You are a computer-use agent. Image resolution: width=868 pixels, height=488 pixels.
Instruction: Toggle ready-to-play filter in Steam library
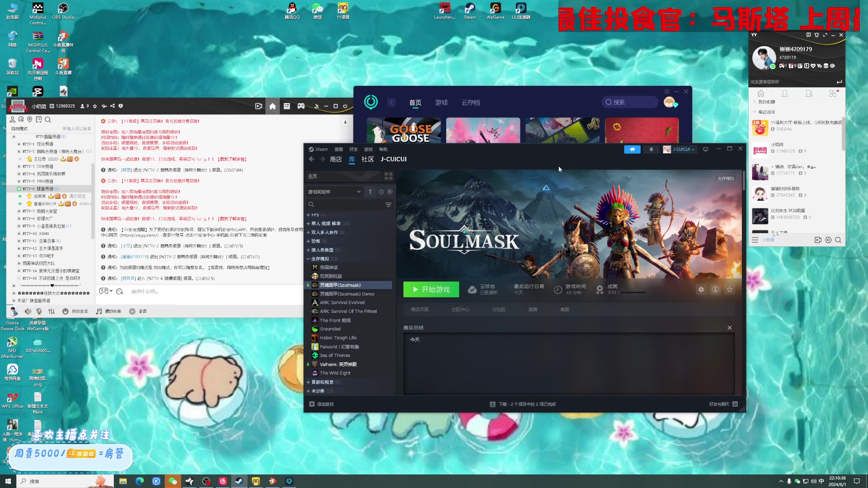[390, 192]
